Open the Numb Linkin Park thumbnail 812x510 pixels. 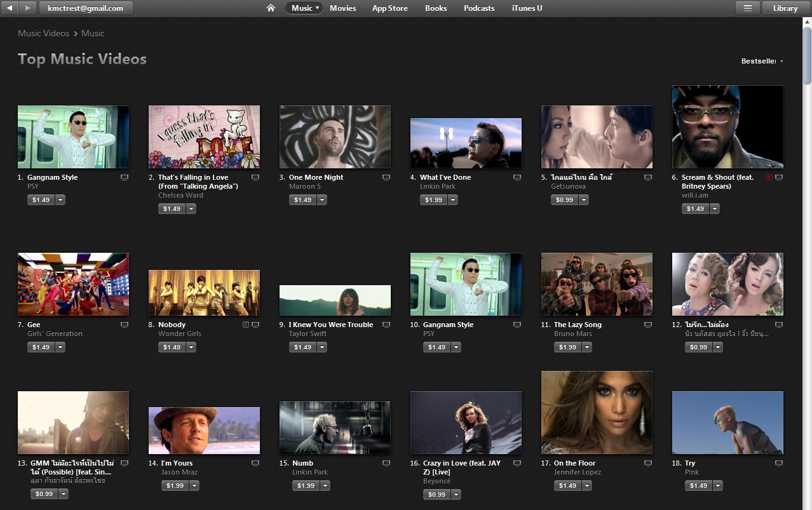point(335,428)
